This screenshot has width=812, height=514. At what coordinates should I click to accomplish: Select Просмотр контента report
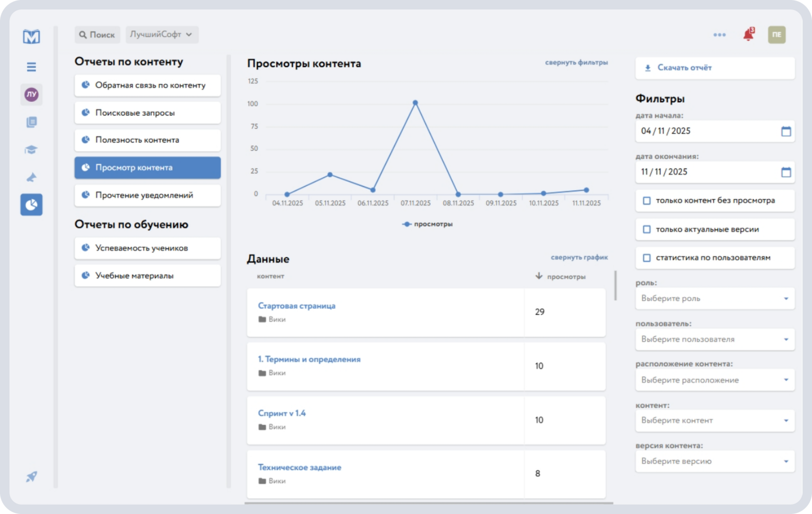pyautogui.click(x=147, y=168)
